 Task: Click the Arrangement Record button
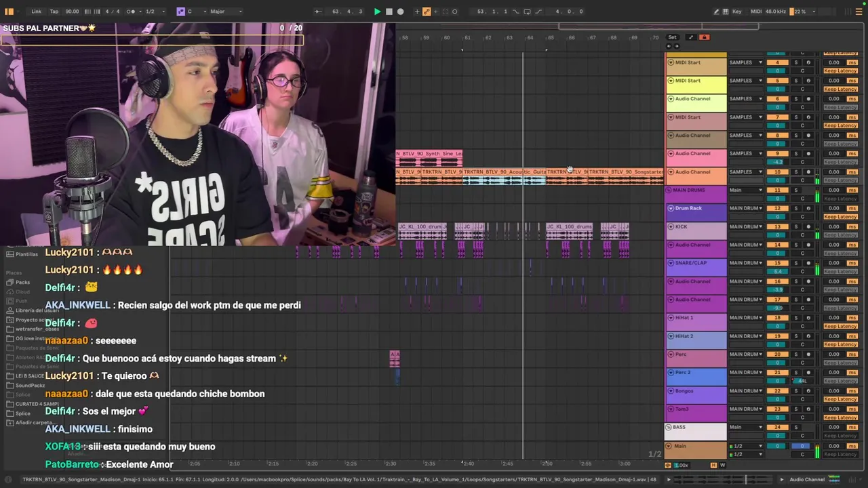click(400, 12)
